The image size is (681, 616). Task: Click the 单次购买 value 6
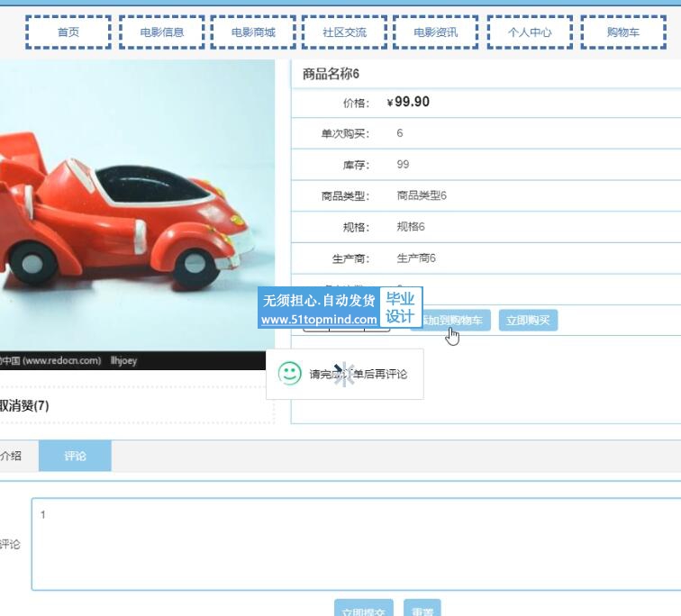click(400, 133)
